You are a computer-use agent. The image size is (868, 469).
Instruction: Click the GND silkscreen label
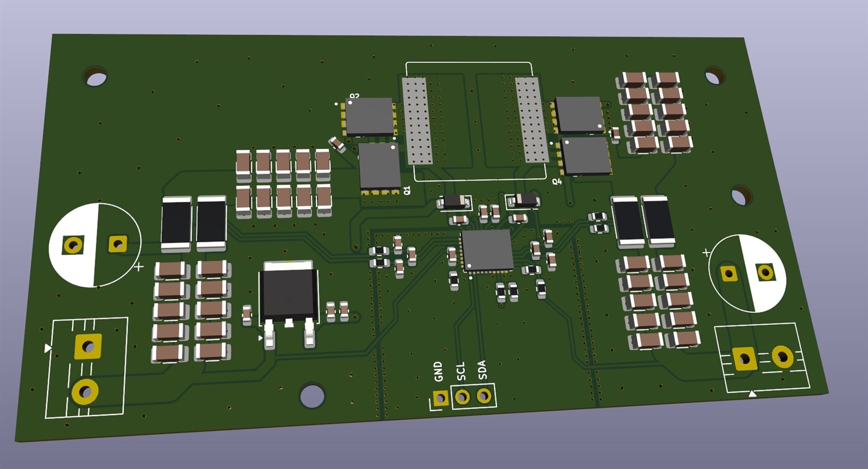click(438, 371)
